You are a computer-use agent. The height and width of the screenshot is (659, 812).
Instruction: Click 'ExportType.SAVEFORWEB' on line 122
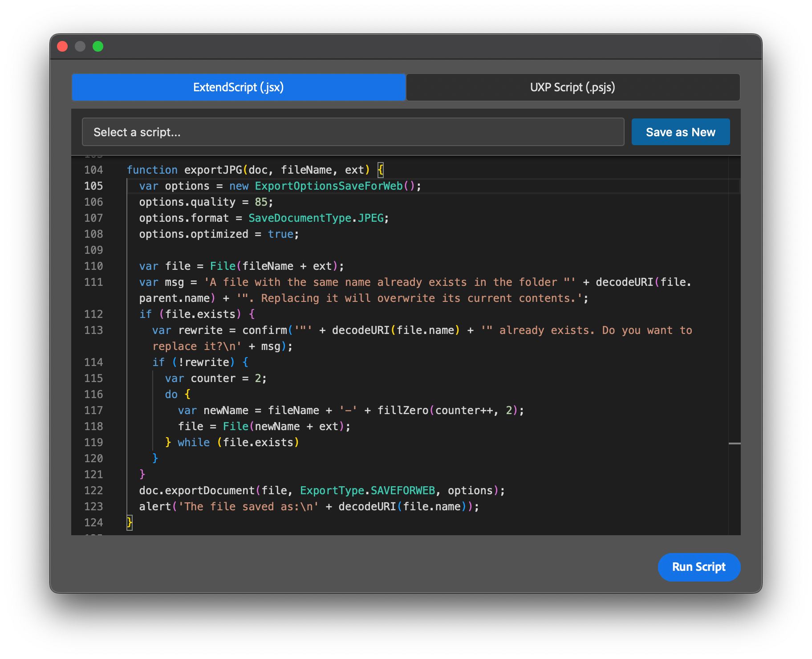pos(367,490)
